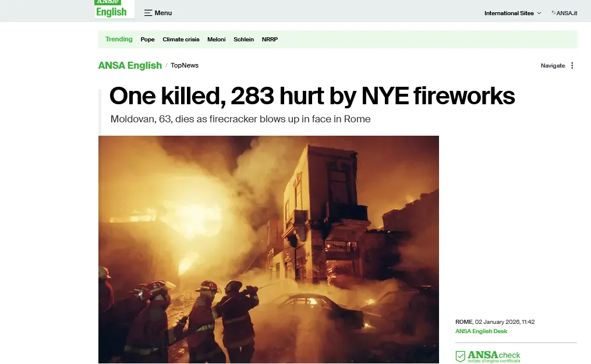This screenshot has height=364, width=591.
Task: Select the Pope trending topic
Action: pos(147,39)
